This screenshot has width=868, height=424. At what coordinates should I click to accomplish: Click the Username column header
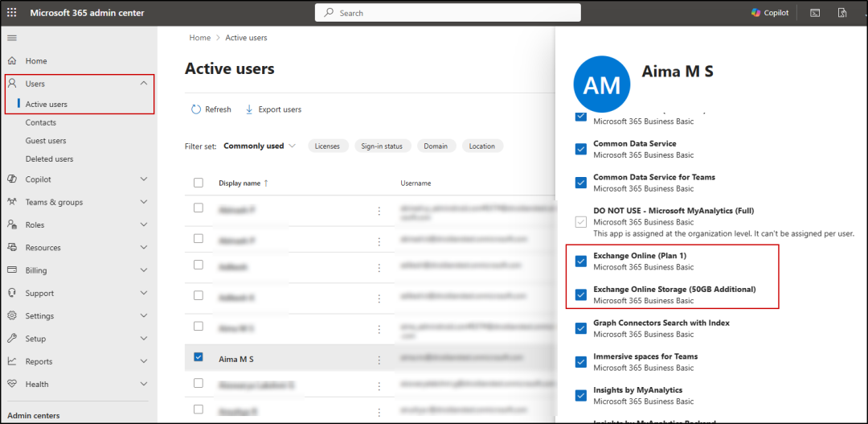[416, 183]
